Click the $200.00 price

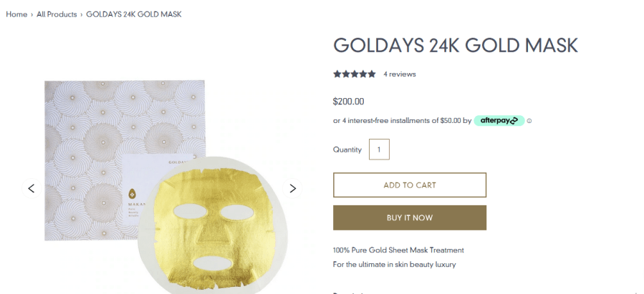point(349,102)
